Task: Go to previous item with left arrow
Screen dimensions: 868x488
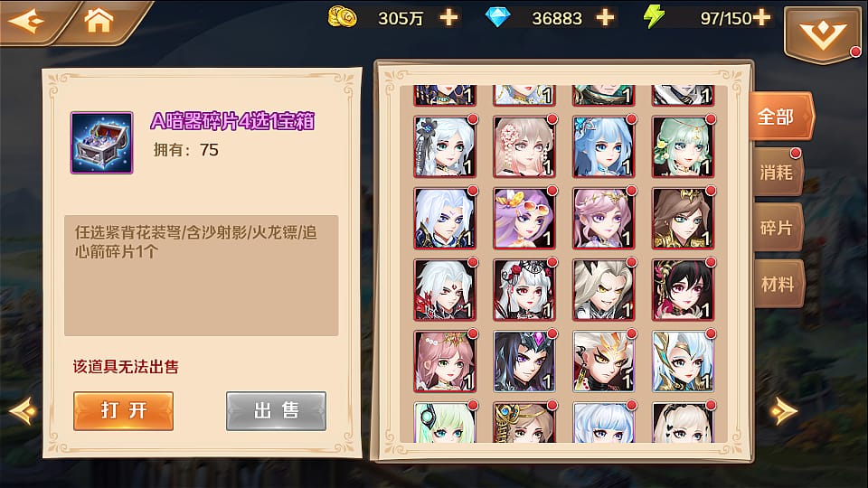Action: [x=24, y=411]
